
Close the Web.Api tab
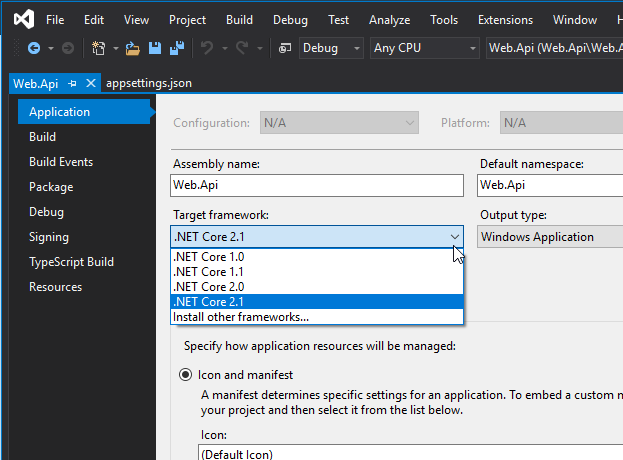click(91, 84)
